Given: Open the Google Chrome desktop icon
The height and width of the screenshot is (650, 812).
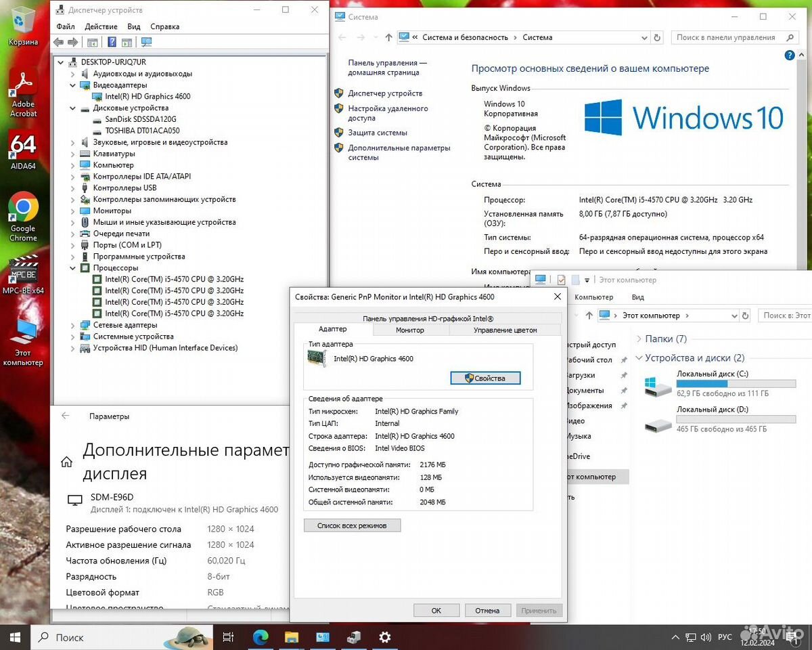Looking at the screenshot, I should point(23,217).
